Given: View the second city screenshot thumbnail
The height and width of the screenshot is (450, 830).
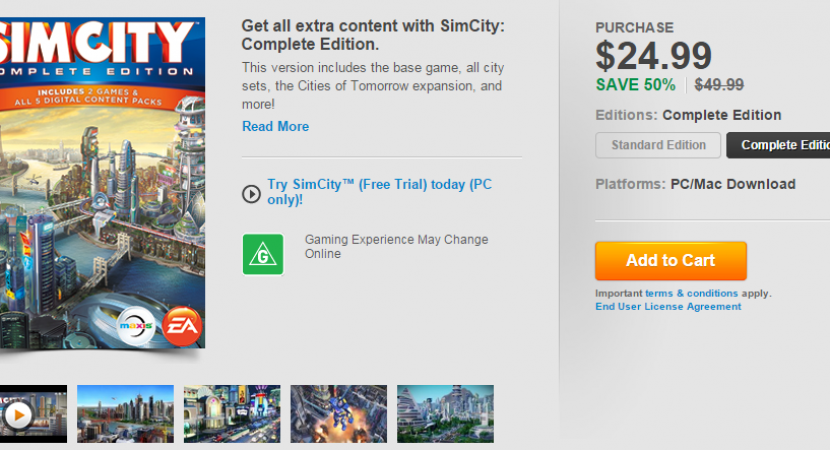Looking at the screenshot, I should click(x=125, y=413).
